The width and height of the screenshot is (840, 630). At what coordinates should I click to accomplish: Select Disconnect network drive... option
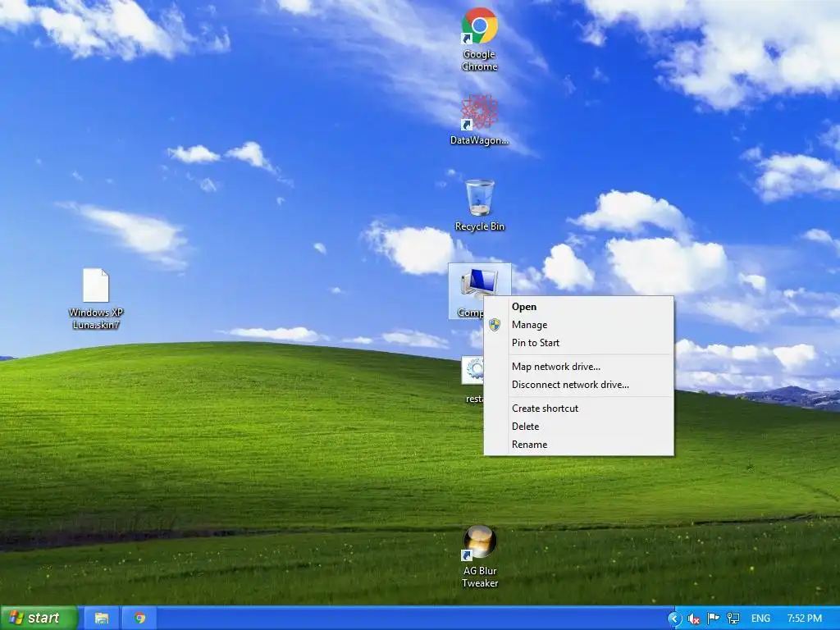(x=578, y=385)
